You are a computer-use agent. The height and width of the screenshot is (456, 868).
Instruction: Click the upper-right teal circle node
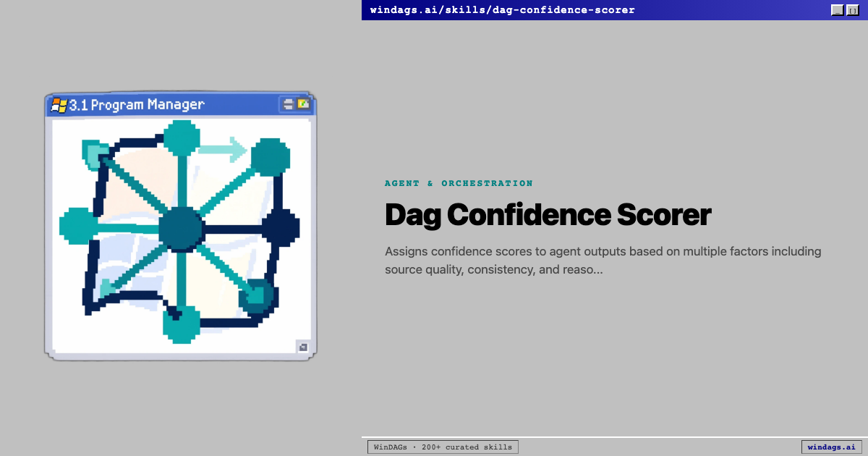tap(270, 157)
